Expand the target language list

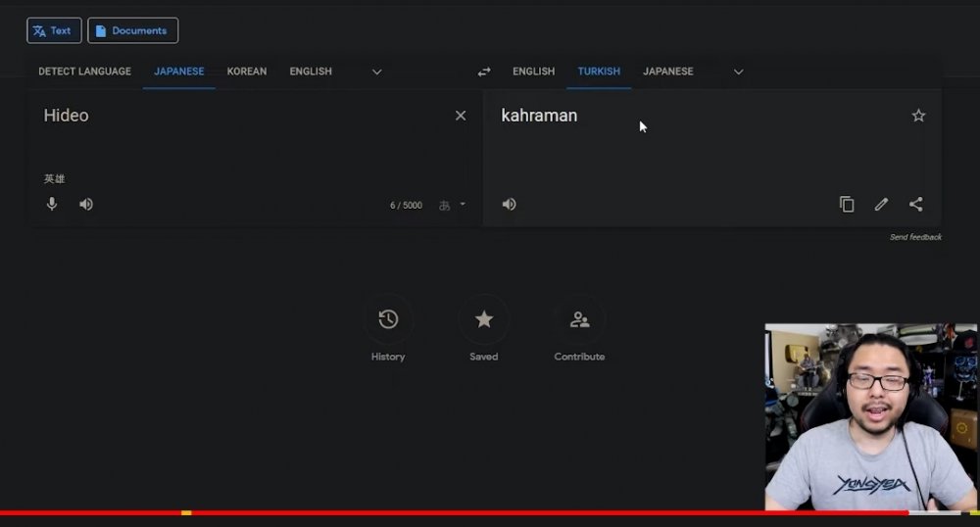pos(738,72)
